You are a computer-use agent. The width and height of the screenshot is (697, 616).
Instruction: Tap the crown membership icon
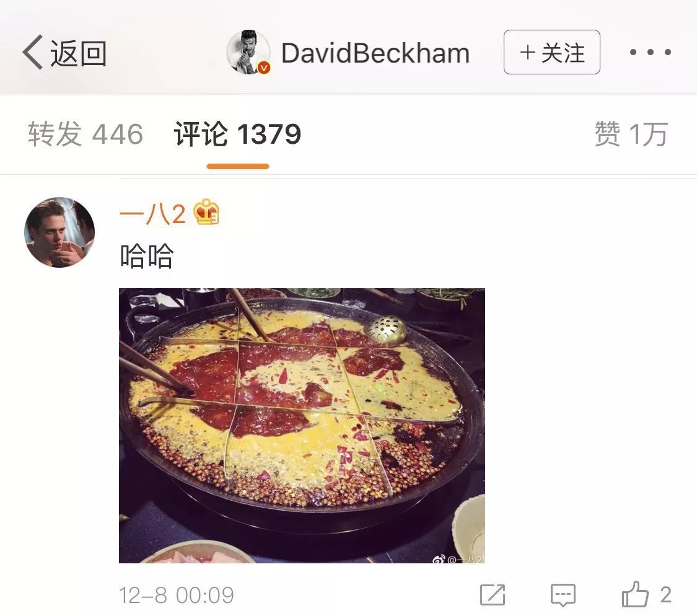coord(207,212)
